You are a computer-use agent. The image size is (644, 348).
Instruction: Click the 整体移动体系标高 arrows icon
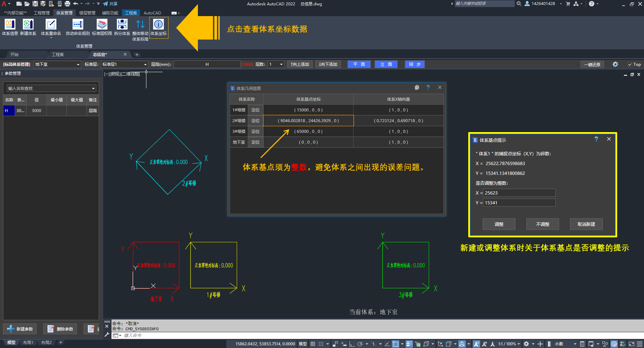(140, 24)
